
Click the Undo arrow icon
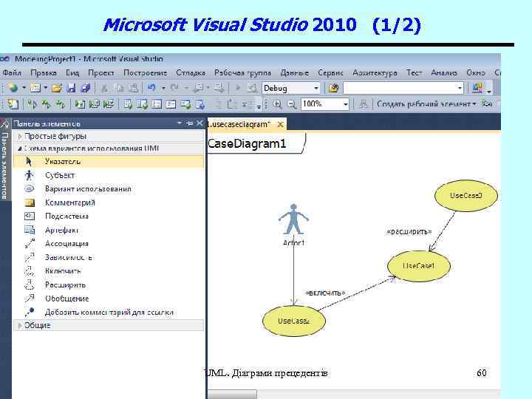151,88
